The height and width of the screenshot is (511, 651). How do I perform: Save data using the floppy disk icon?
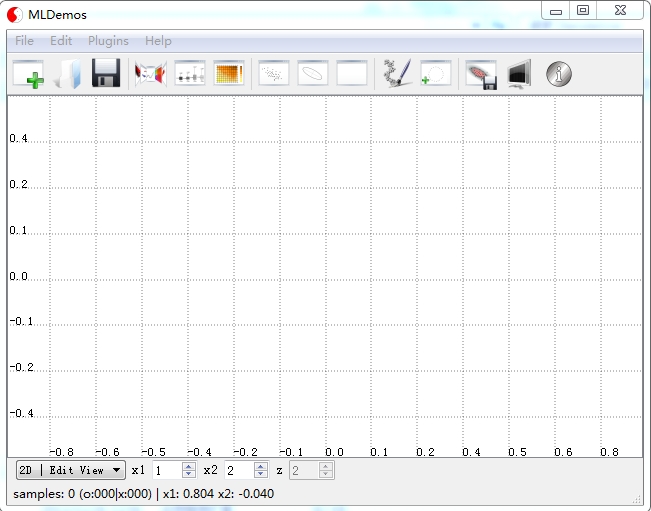(106, 73)
